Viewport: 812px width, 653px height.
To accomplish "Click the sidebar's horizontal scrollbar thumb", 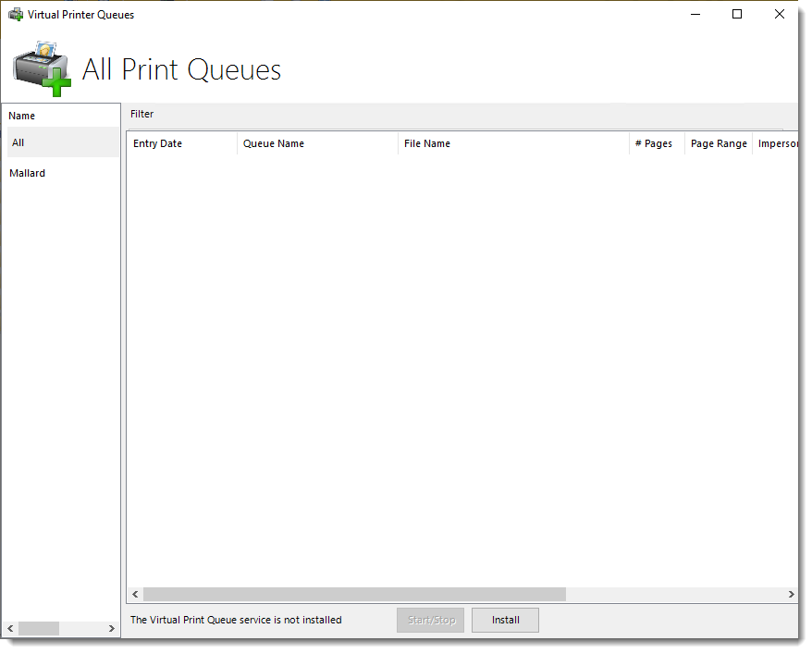I will [39, 628].
